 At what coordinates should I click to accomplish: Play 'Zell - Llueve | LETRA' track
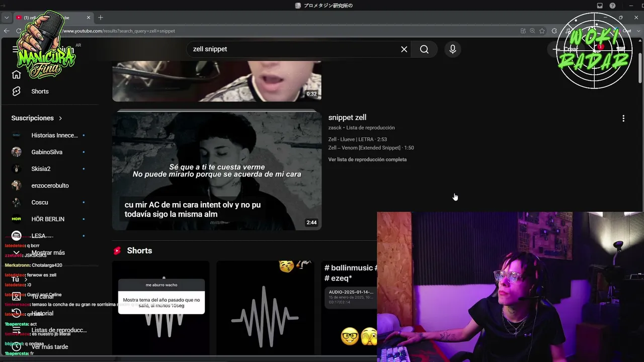(x=358, y=139)
